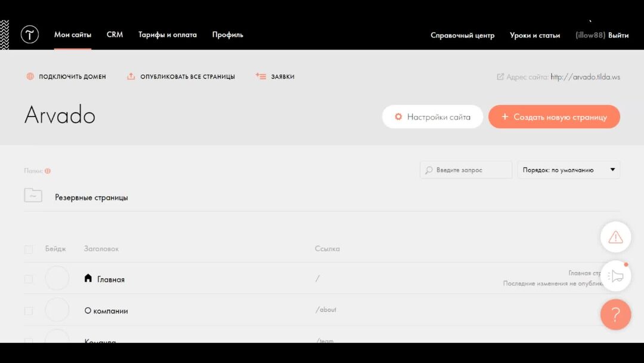The height and width of the screenshot is (363, 644).
Task: Click the gear icon in Настройки сайта
Action: 398,117
